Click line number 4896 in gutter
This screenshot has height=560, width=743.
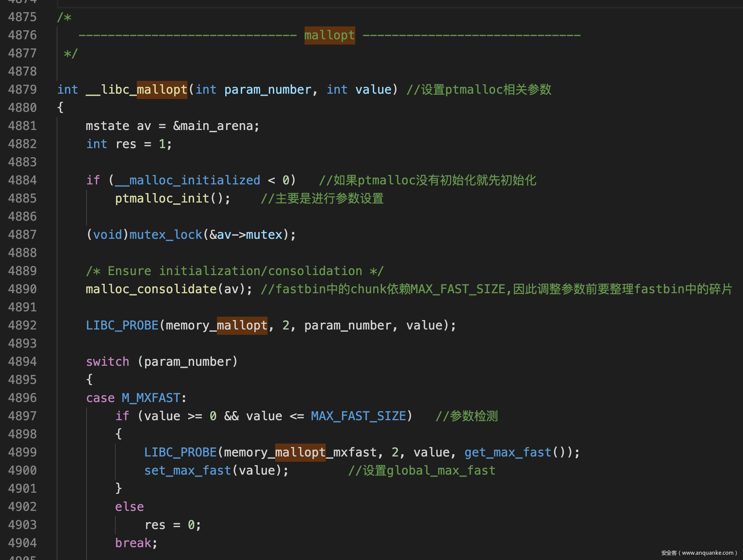coord(22,398)
